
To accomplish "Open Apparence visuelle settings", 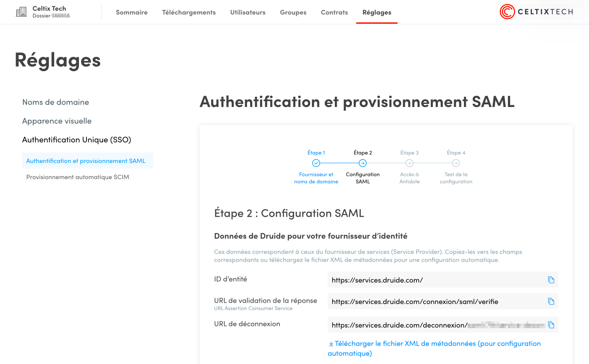I will click(57, 121).
